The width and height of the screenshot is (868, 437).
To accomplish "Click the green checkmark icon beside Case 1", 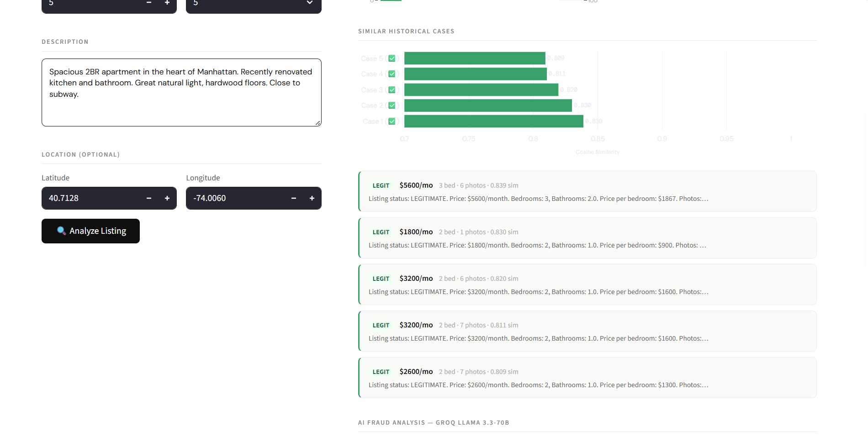I will (x=392, y=121).
